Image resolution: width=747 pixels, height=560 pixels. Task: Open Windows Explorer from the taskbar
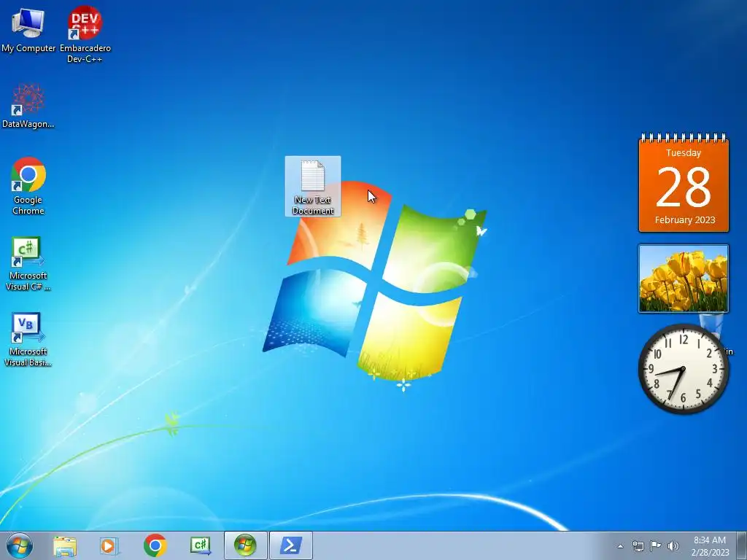tap(65, 545)
